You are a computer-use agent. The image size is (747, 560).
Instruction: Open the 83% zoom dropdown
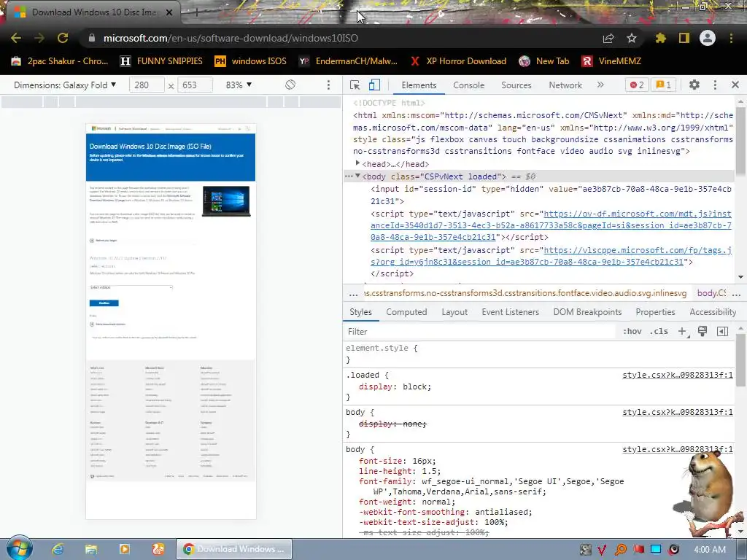click(x=239, y=85)
